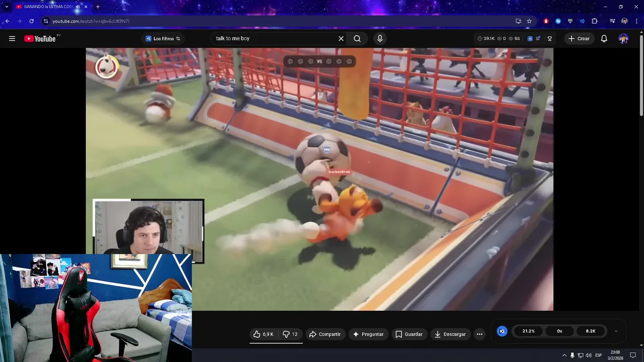The height and width of the screenshot is (362, 644).
Task: Click the install app icon in address bar
Action: tap(518, 21)
